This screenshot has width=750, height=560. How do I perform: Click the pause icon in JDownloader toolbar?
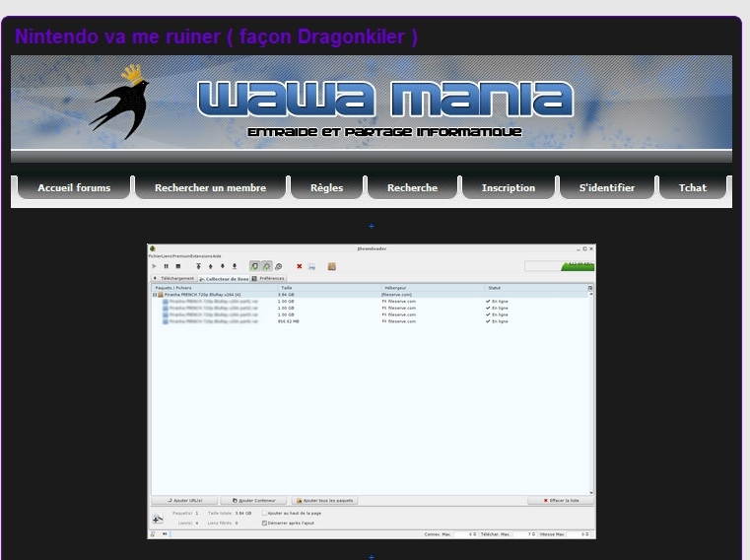[166, 266]
